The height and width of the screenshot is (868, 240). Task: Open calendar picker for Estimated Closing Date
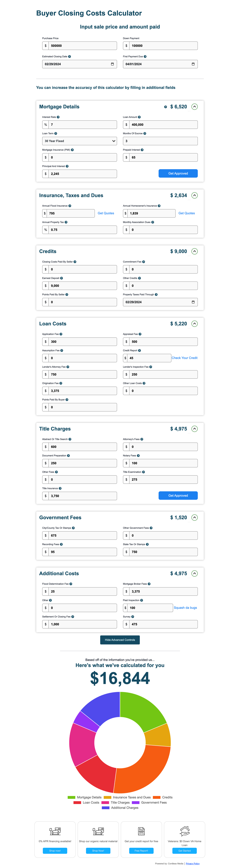click(112, 64)
